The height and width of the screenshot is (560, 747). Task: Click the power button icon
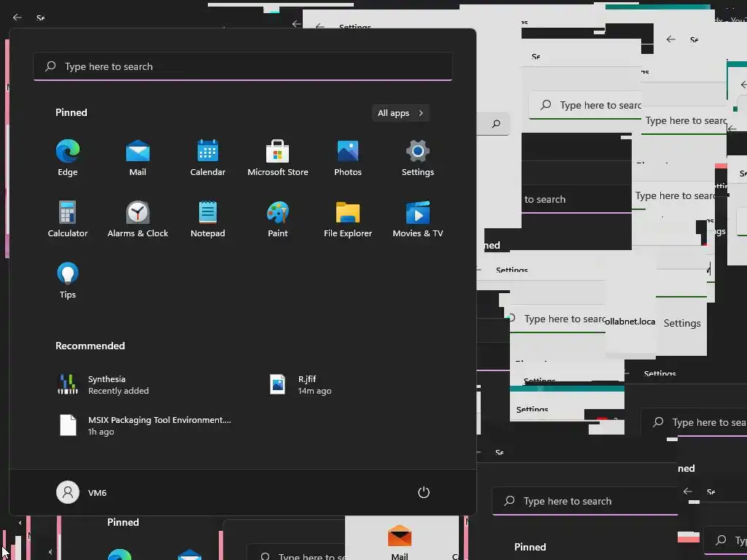click(x=424, y=492)
